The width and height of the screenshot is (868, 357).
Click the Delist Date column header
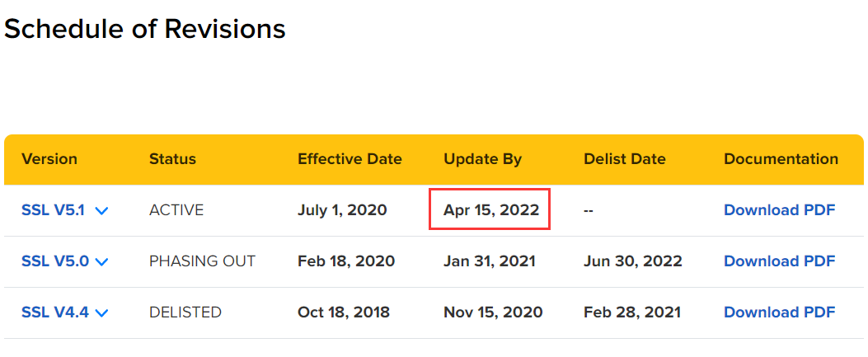[625, 159]
